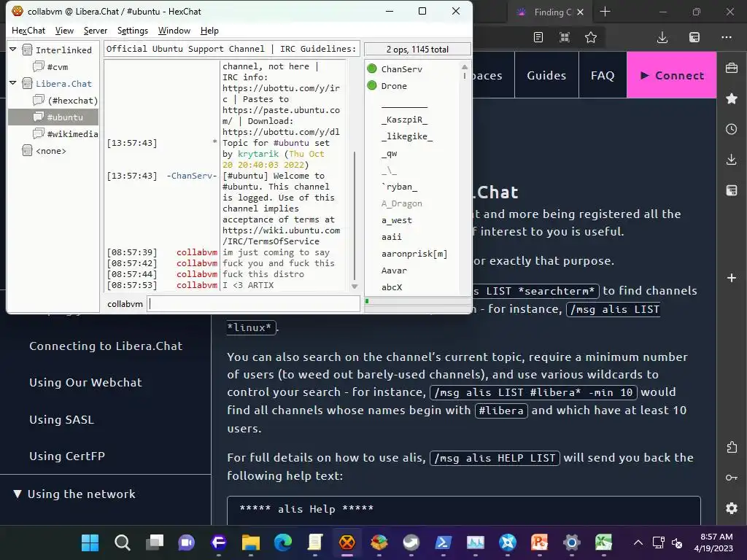The width and height of the screenshot is (747, 560).
Task: Open File Explorer from taskbar
Action: [251, 542]
